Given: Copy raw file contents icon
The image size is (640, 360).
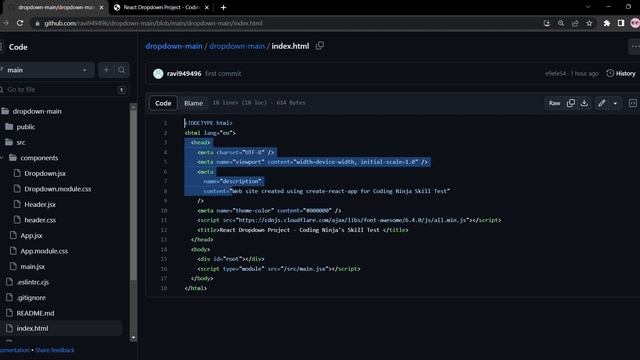Looking at the screenshot, I should click(571, 103).
